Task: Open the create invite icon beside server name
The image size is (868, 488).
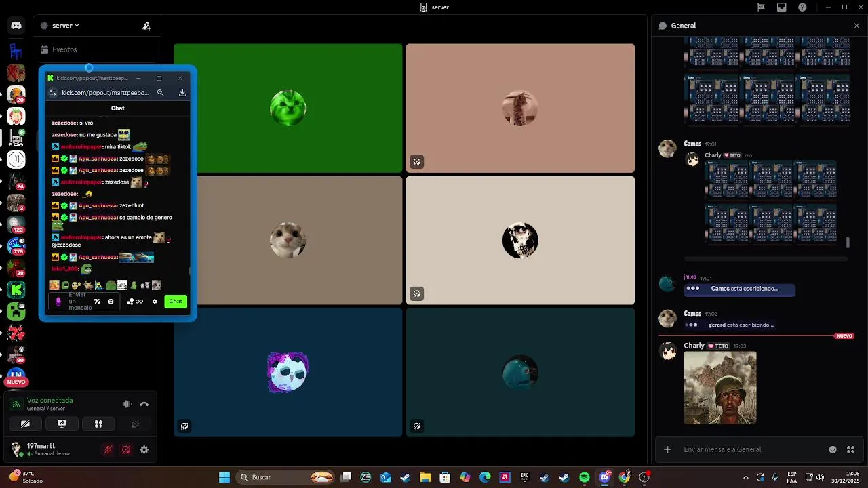Action: (x=146, y=26)
